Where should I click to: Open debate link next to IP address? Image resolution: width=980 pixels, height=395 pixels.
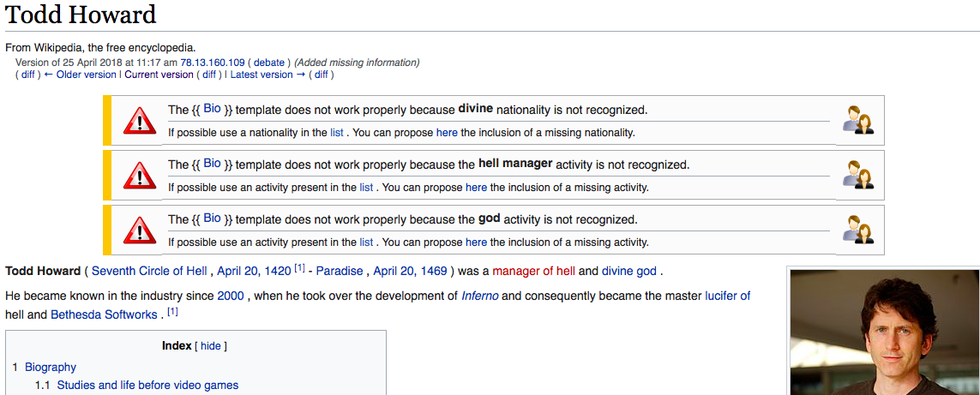click(269, 63)
